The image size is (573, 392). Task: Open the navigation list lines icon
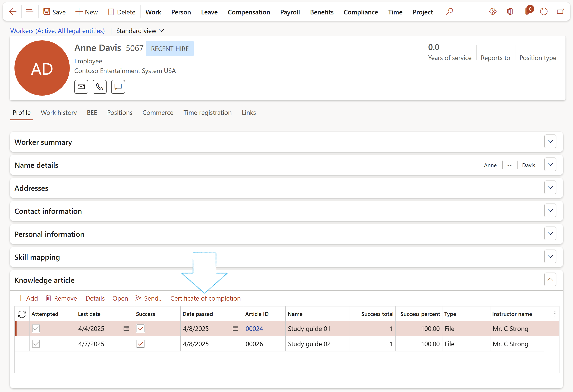point(30,12)
